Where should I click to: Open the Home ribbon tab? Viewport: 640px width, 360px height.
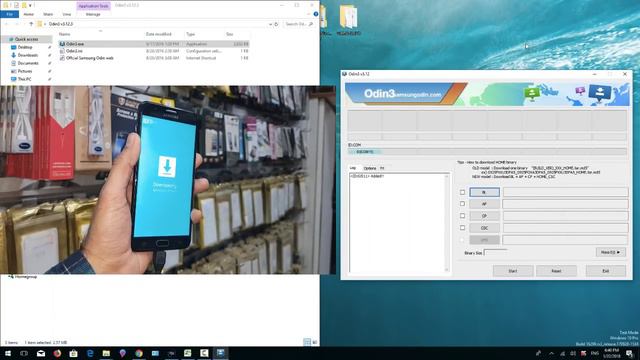pyautogui.click(x=29, y=14)
